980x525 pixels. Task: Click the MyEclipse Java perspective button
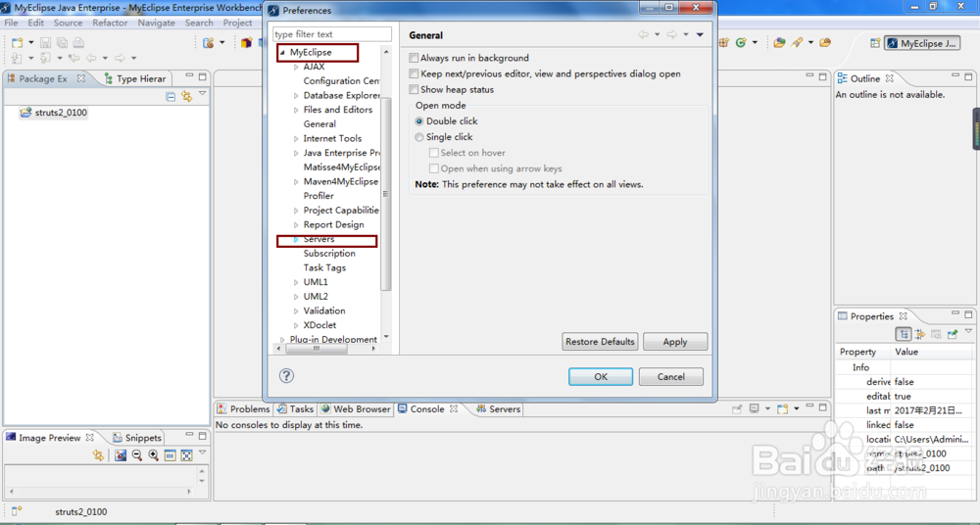pyautogui.click(x=922, y=43)
